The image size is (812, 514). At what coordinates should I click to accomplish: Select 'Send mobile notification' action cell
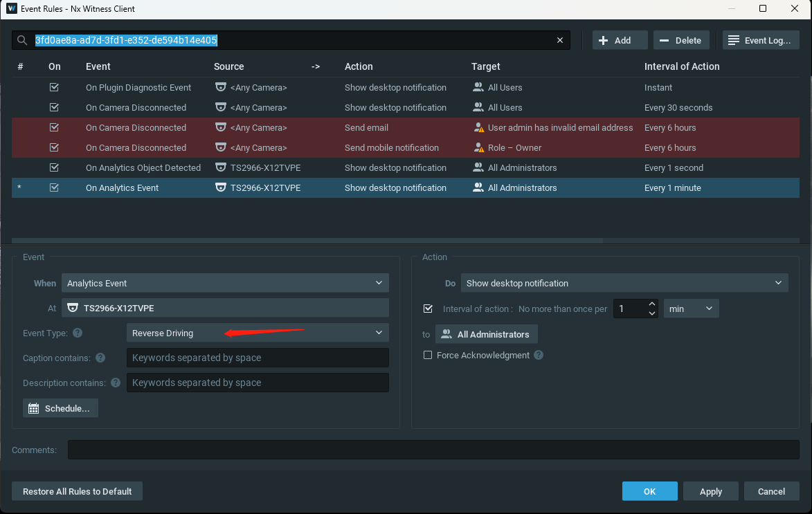tap(392, 148)
